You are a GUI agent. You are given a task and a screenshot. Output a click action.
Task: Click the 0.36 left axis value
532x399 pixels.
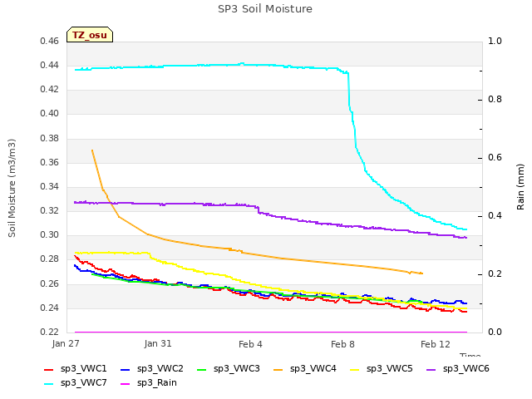click(x=50, y=162)
